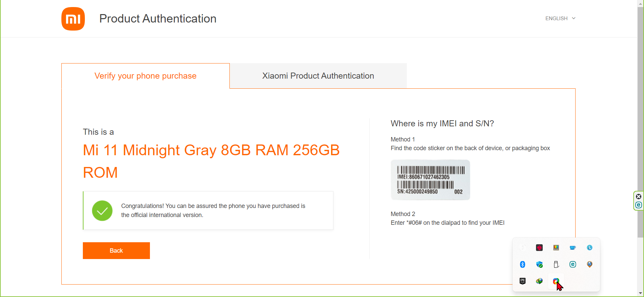The height and width of the screenshot is (297, 644).
Task: Open ESET icon in system tray
Action: tap(573, 264)
